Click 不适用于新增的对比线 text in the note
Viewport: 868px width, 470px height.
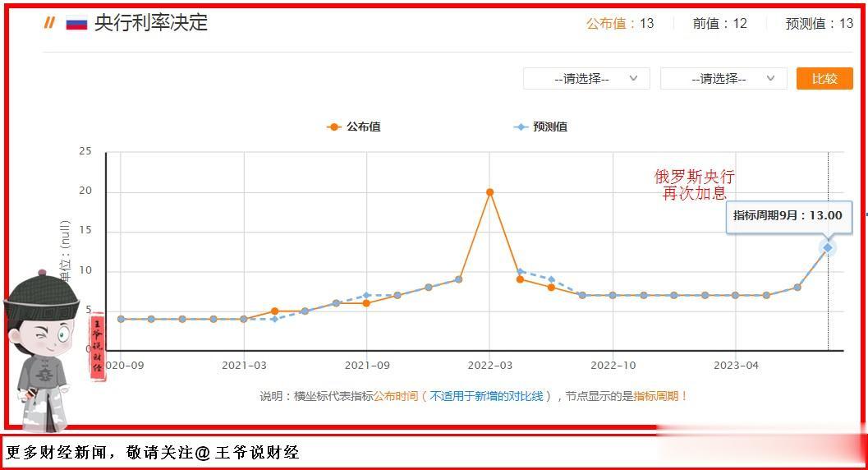(x=486, y=396)
